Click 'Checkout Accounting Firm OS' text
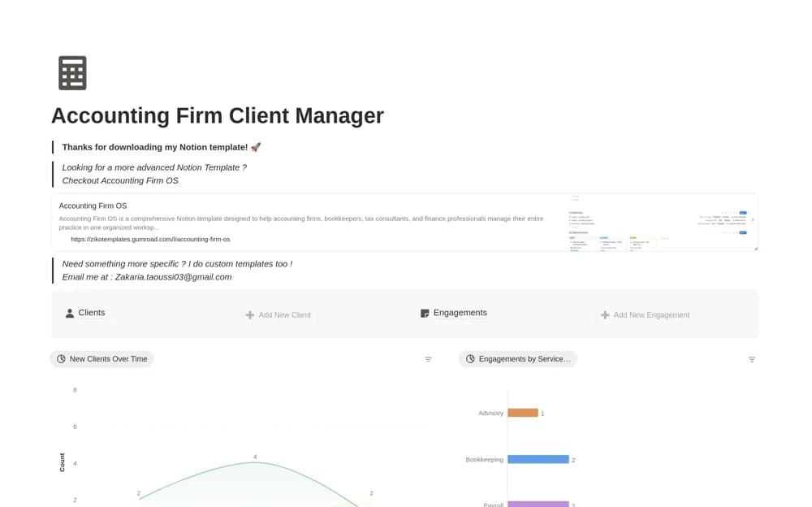Viewport: 812px width, 507px height. [x=120, y=181]
